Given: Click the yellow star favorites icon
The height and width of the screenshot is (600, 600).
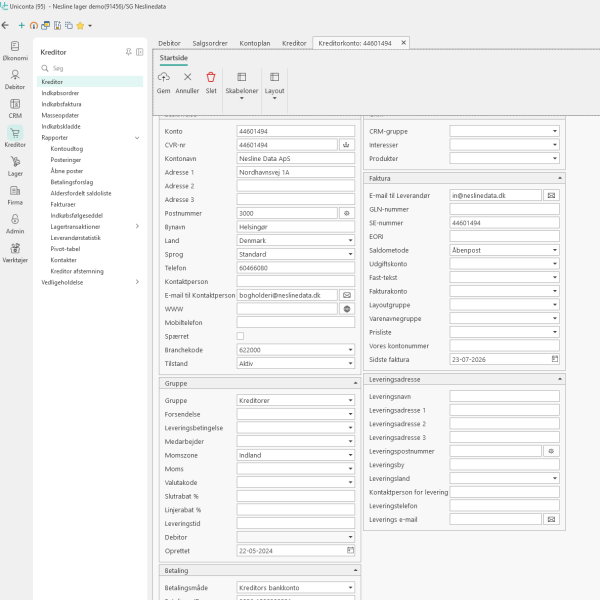Looking at the screenshot, I should pyautogui.click(x=80, y=26).
